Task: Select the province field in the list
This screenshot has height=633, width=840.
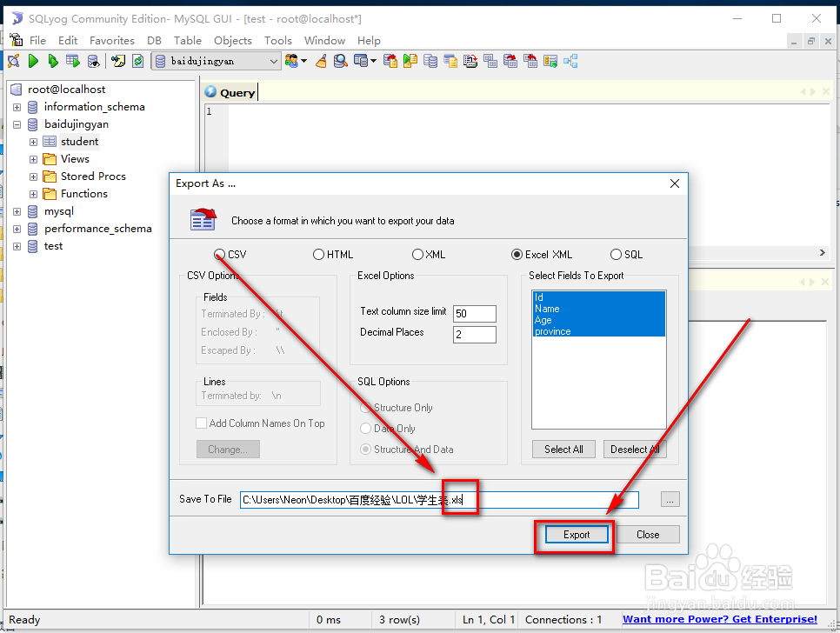Action: point(599,331)
